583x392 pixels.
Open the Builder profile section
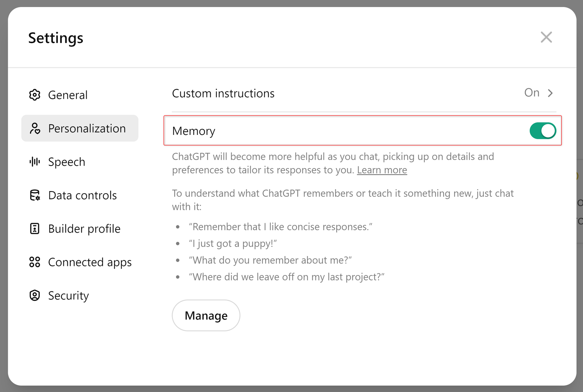coord(84,228)
